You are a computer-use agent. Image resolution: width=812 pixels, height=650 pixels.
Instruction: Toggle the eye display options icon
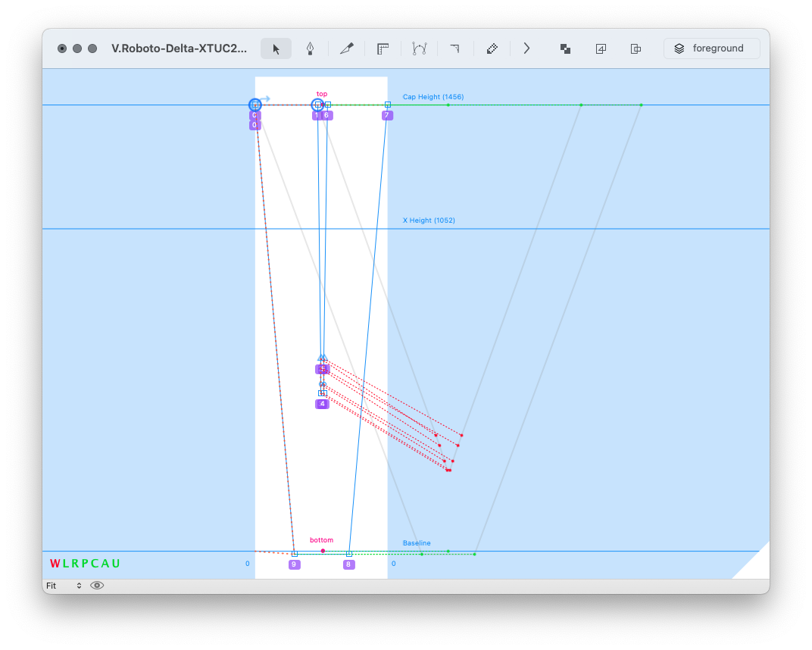97,586
